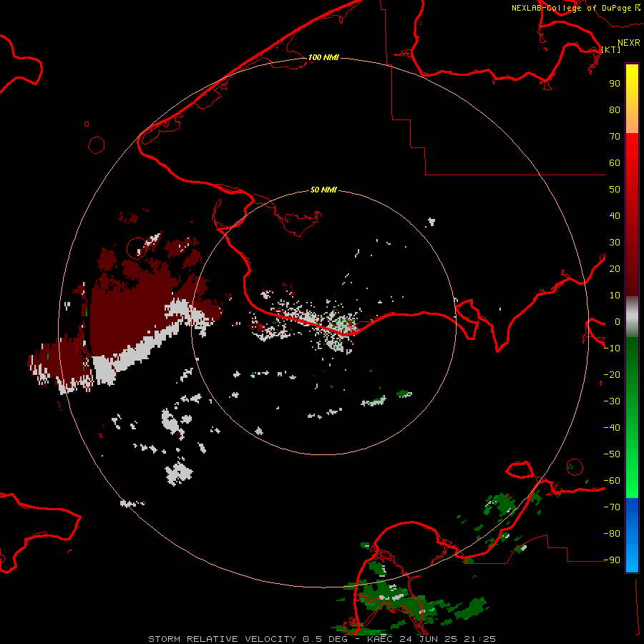The width and height of the screenshot is (644, 644).
Task: Click the 50 NMI range ring label
Action: (323, 190)
